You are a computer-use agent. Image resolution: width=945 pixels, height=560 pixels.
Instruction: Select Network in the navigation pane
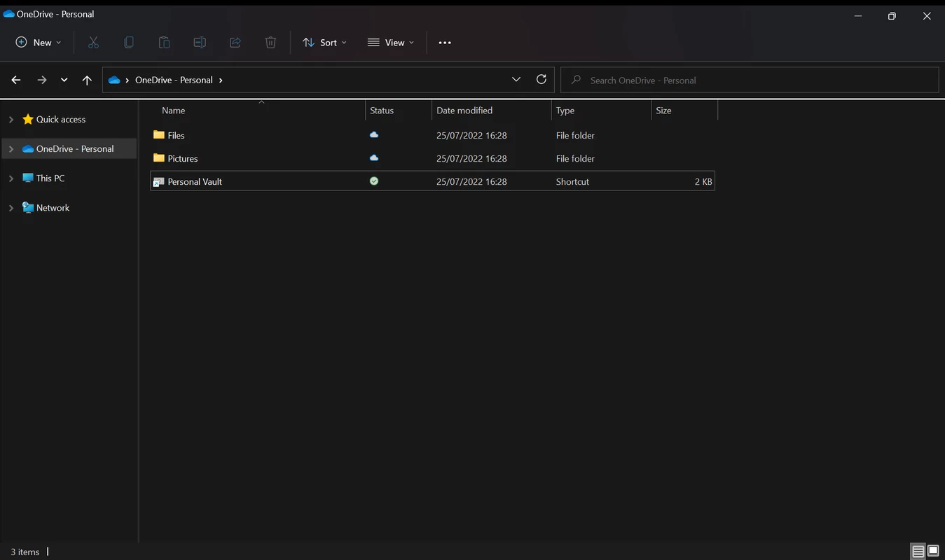pos(53,208)
